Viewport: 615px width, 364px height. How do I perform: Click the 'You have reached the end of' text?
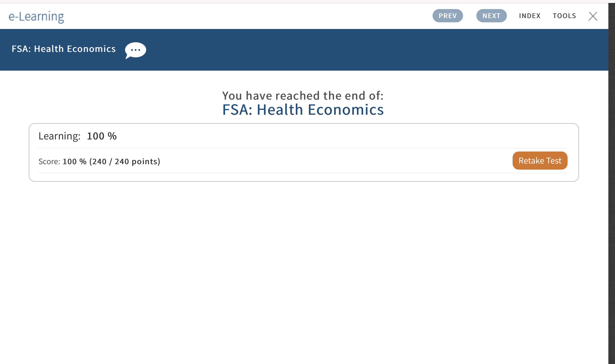click(x=303, y=96)
